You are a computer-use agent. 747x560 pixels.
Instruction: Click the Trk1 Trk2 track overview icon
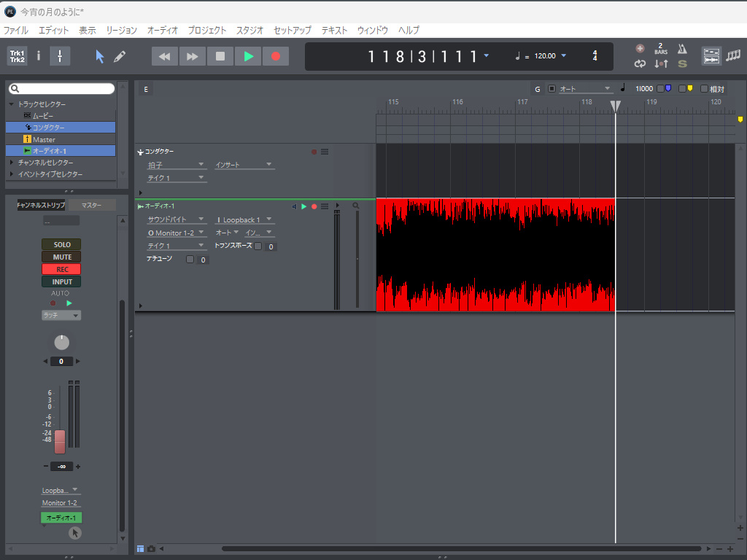click(17, 56)
